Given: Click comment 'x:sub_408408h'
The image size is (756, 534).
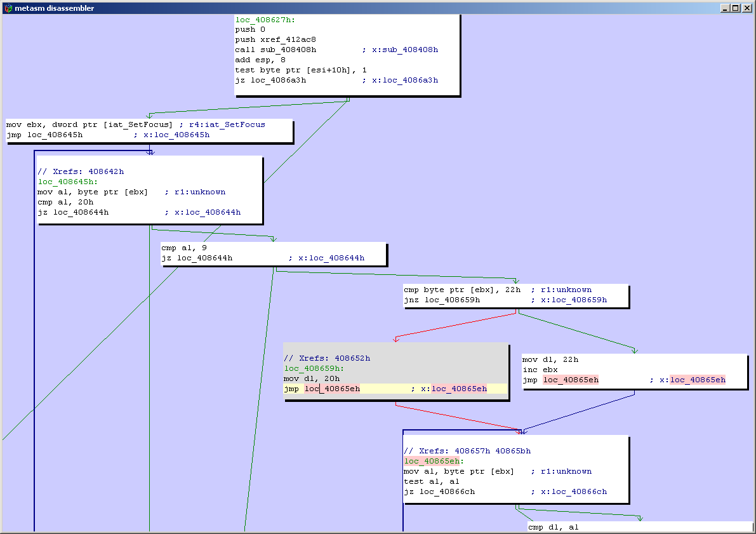Looking at the screenshot, I should pyautogui.click(x=405, y=50).
